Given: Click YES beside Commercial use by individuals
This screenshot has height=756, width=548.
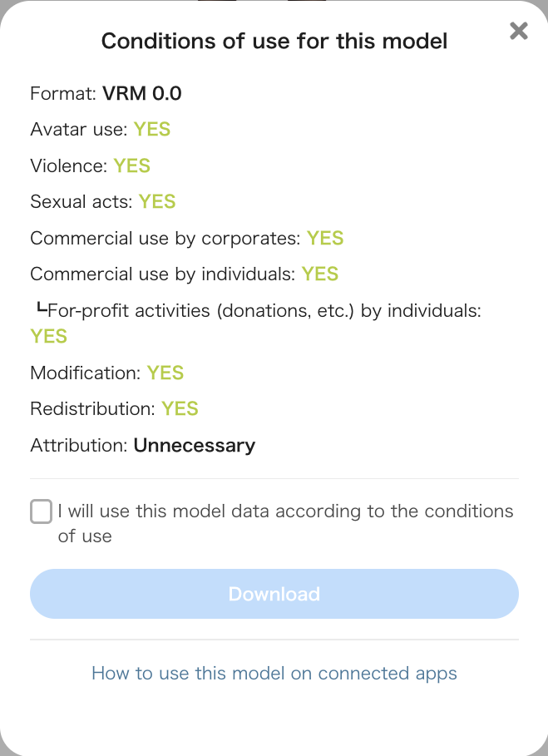Looking at the screenshot, I should pos(320,274).
